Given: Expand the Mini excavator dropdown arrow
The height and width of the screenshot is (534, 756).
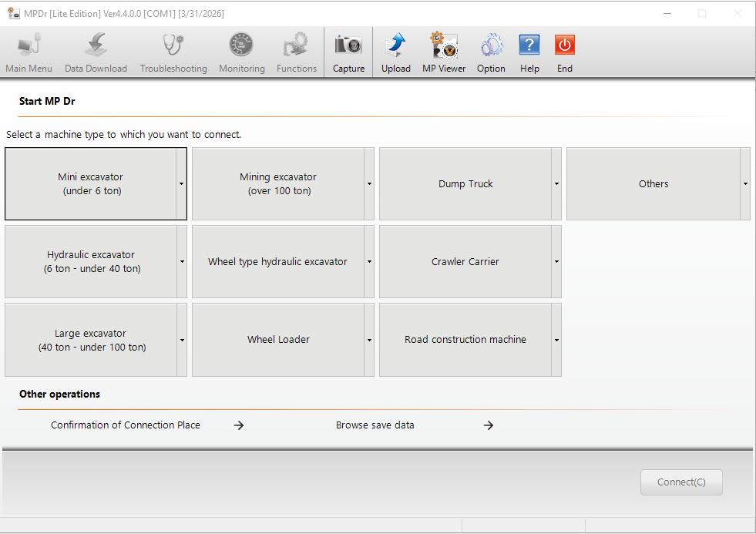Looking at the screenshot, I should click(x=183, y=183).
